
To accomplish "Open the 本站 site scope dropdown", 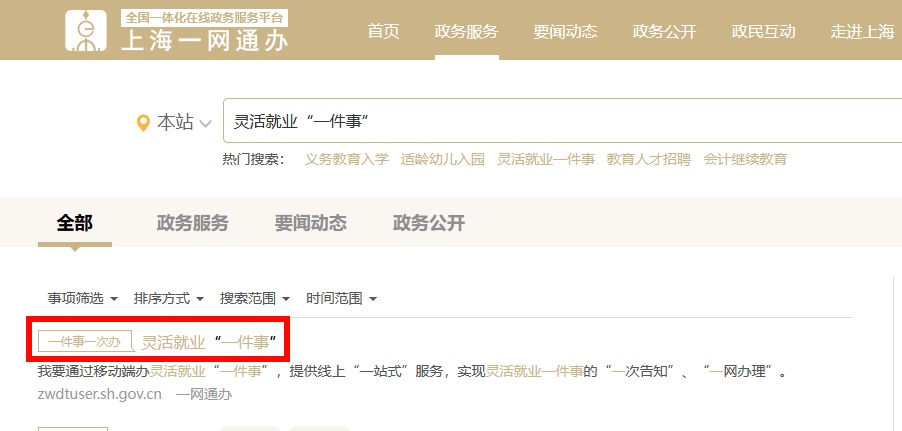I will 184,123.
